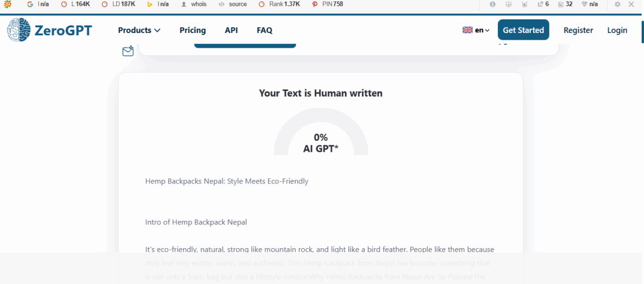Click the heart n/a toolbar icon

click(x=590, y=5)
